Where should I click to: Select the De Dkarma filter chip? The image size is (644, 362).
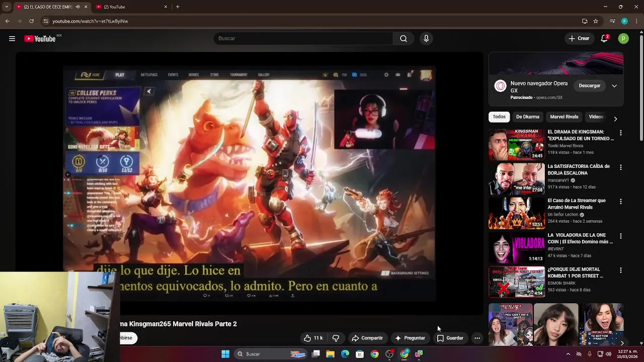pyautogui.click(x=528, y=117)
